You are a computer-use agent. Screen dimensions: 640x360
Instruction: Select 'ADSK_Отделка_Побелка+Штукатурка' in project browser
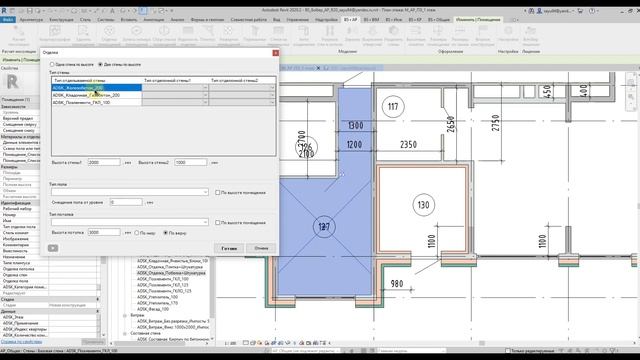tap(171, 273)
